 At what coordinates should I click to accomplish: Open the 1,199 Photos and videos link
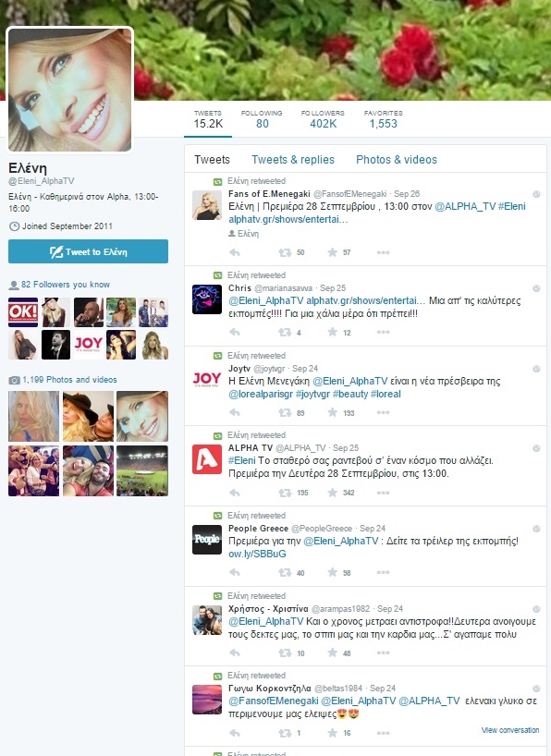[x=69, y=380]
